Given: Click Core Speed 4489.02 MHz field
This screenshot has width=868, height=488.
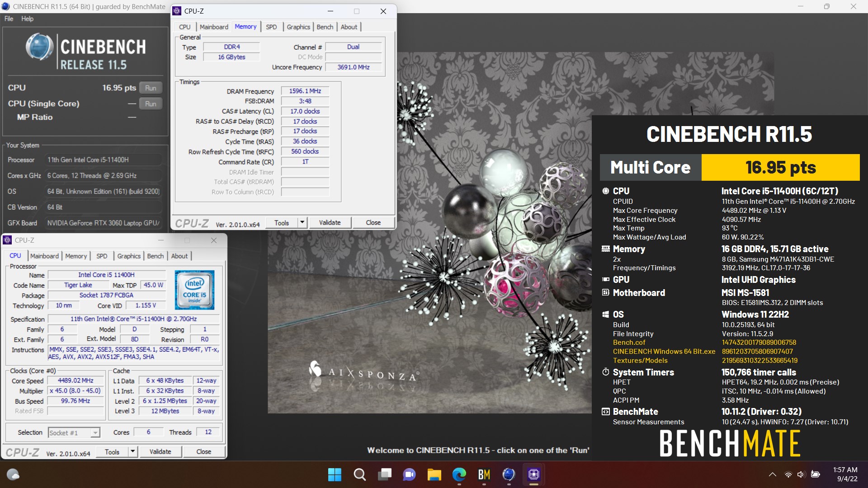Looking at the screenshot, I should click(75, 381).
